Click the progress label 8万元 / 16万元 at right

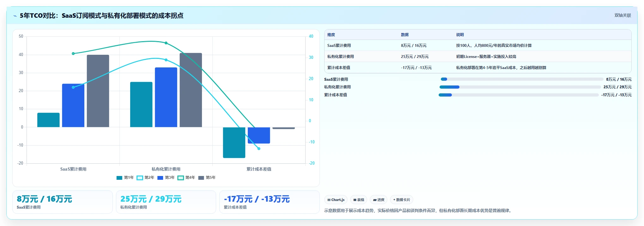(x=619, y=79)
